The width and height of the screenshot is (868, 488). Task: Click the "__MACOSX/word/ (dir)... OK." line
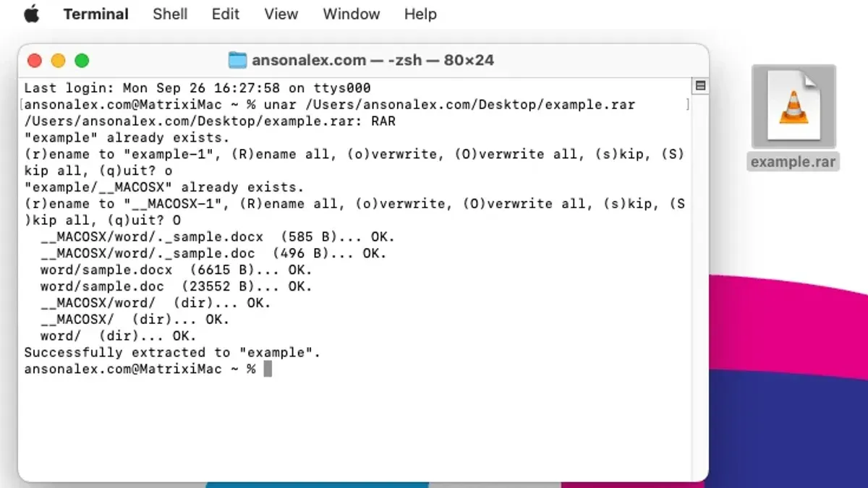[156, 303]
